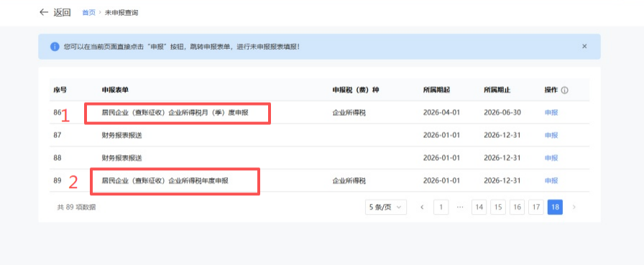Click 企业所得税 cell in row 86
Image resolution: width=644 pixels, height=265 pixels.
click(x=349, y=113)
